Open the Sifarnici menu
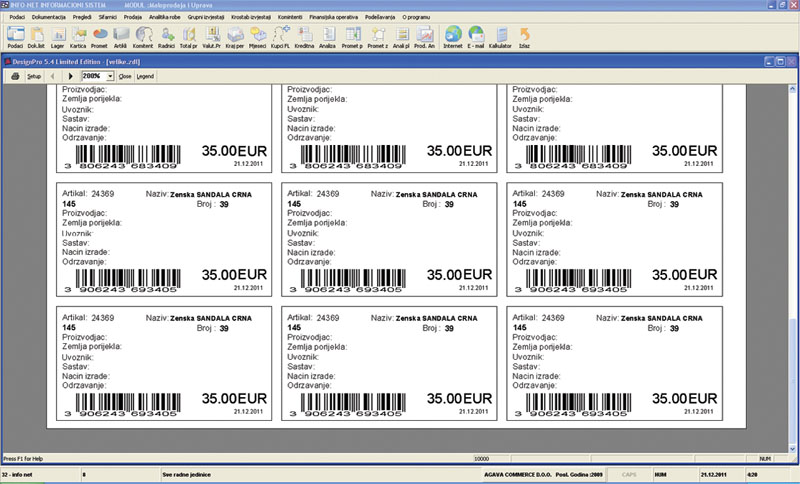Image resolution: width=800 pixels, height=484 pixels. tap(108, 17)
